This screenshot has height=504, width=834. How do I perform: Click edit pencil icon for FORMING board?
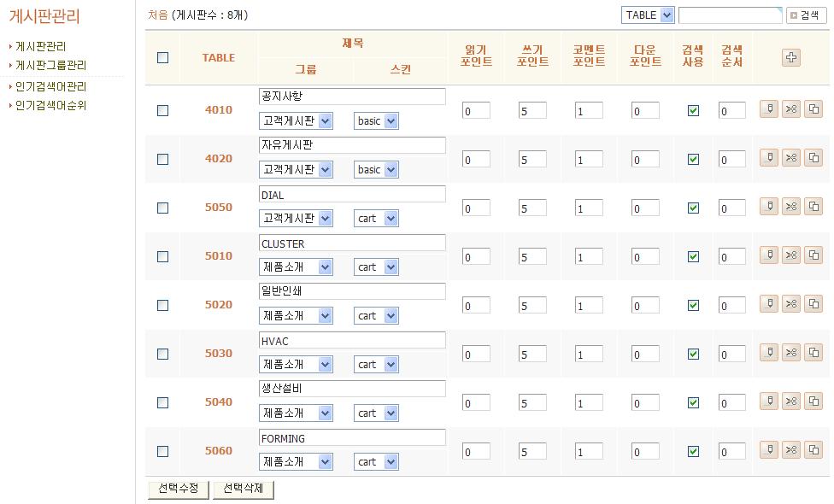pyautogui.click(x=769, y=450)
